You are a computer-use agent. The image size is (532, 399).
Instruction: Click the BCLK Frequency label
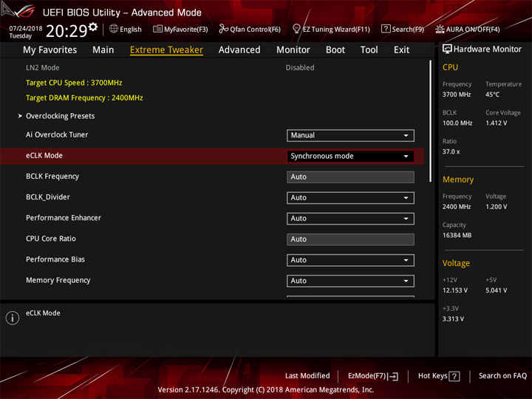click(52, 177)
